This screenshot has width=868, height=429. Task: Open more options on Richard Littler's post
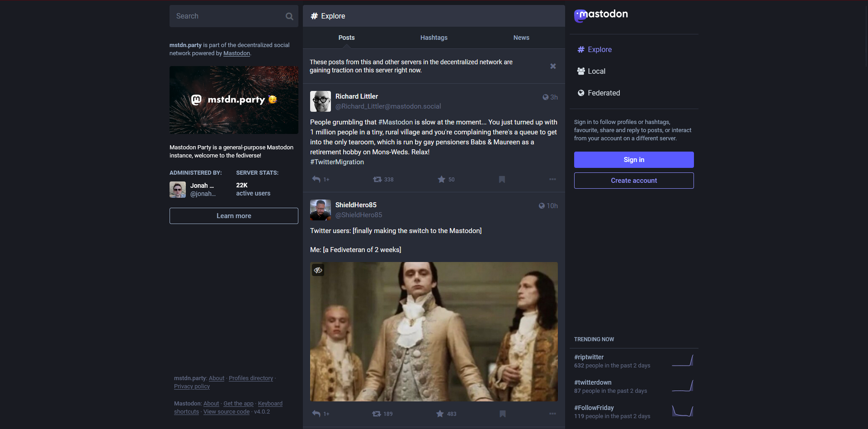pos(552,179)
